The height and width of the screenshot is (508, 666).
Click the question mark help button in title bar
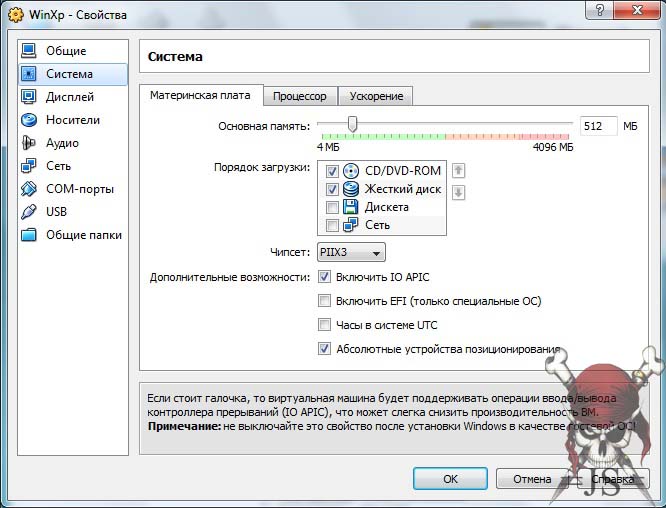click(600, 9)
